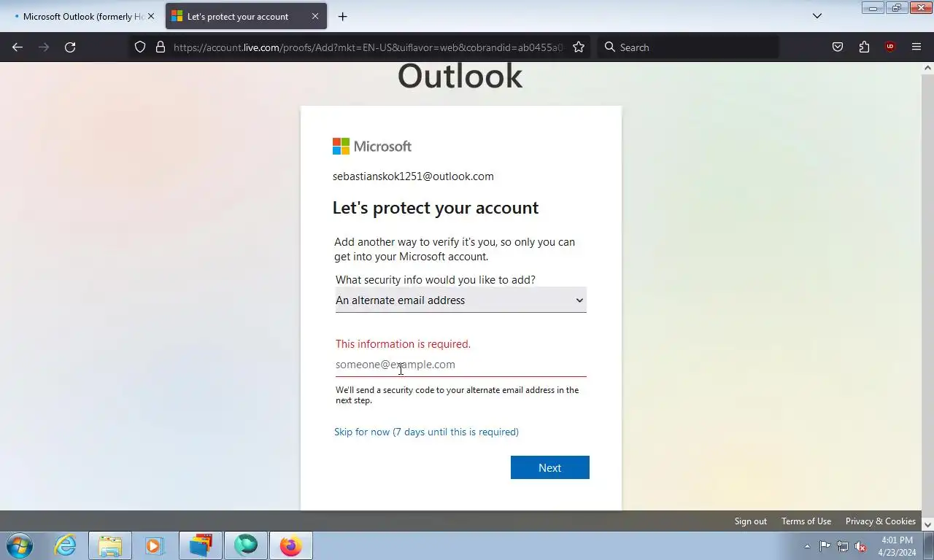Open the tracking protection shield icon

tap(140, 47)
